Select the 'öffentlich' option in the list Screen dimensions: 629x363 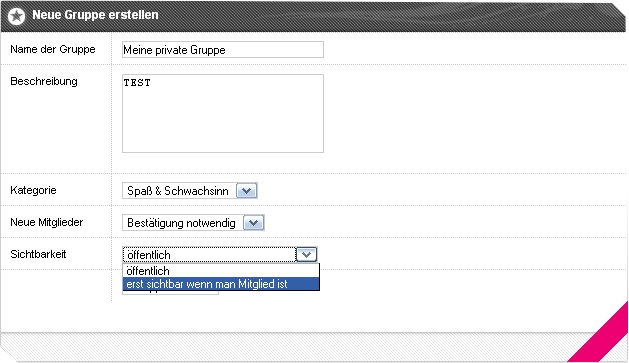click(x=221, y=271)
